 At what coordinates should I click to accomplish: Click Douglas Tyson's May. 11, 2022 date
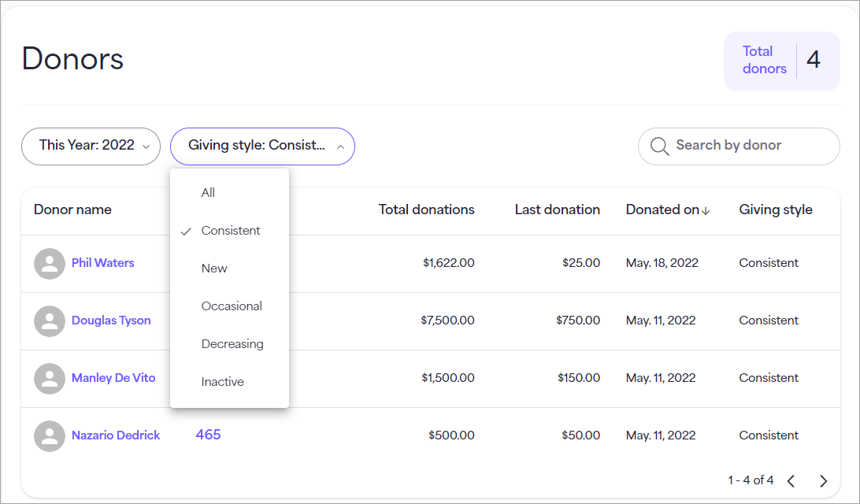click(660, 321)
